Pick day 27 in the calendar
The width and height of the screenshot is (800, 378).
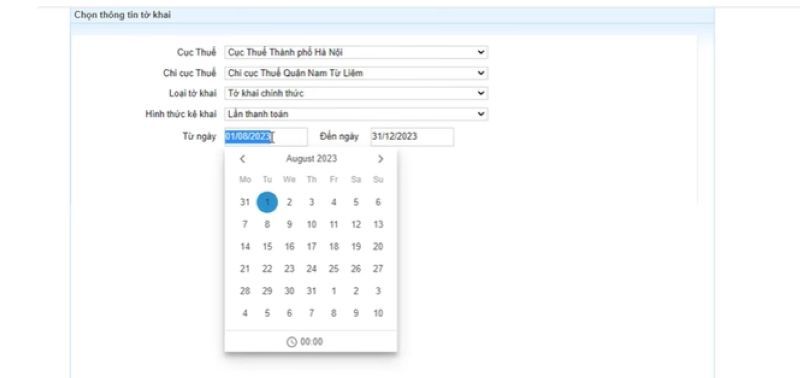click(378, 269)
